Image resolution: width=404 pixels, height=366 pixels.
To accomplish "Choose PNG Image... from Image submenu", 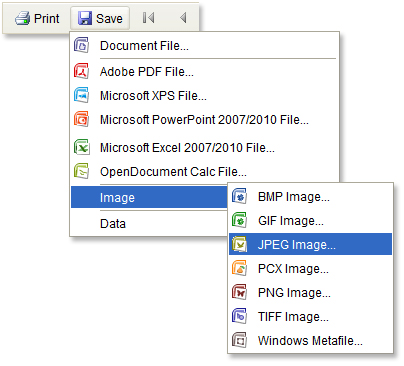I will tap(311, 293).
